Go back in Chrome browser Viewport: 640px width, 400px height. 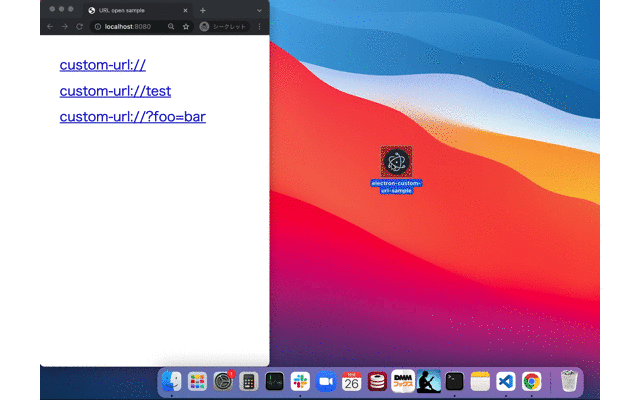tap(50, 27)
